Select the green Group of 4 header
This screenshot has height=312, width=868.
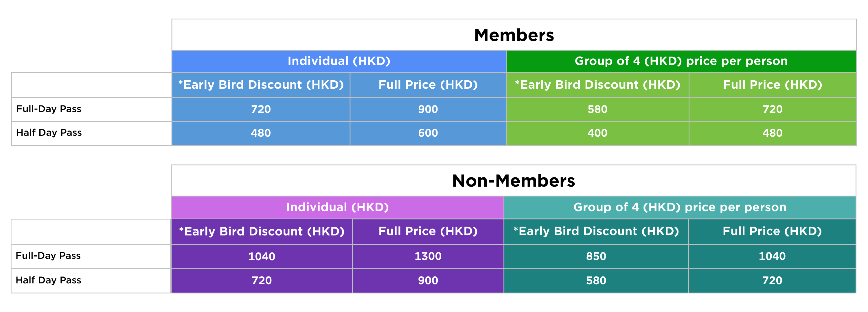click(681, 61)
